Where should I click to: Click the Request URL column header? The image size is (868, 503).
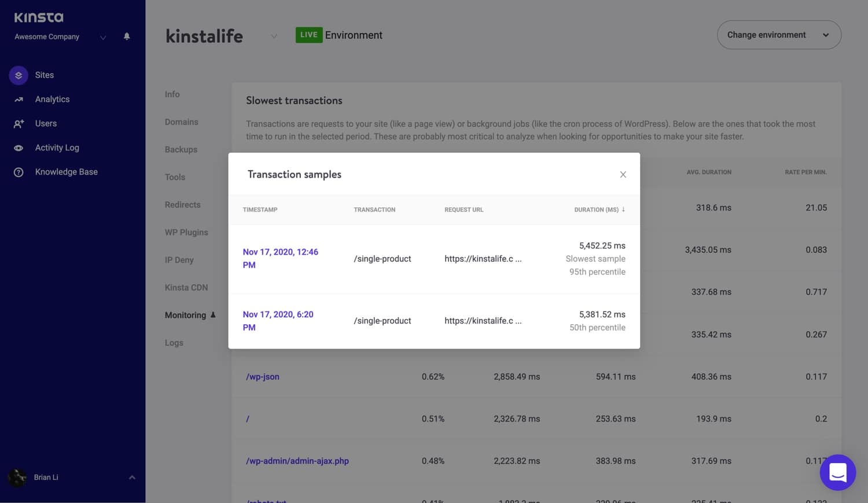(x=464, y=210)
